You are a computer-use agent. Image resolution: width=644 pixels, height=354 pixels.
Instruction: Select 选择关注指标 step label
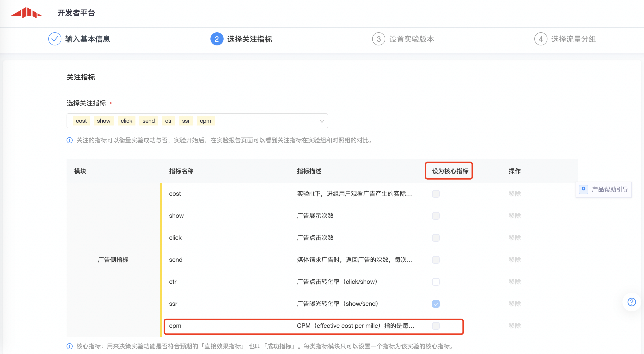click(x=250, y=39)
